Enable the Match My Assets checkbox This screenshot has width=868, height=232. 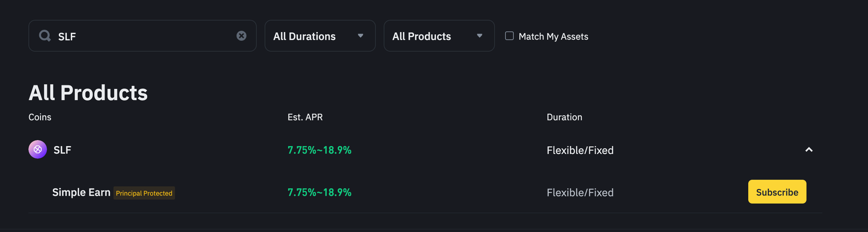(510, 36)
